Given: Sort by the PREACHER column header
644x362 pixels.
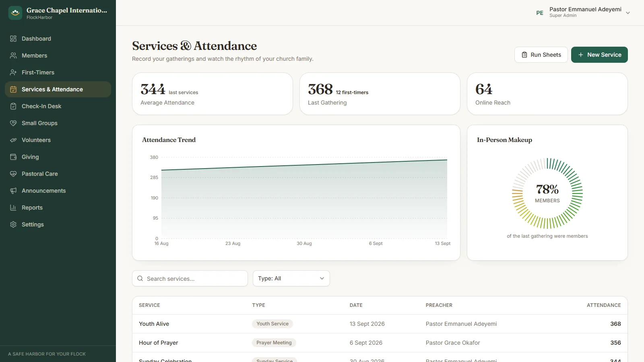Looking at the screenshot, I should pyautogui.click(x=439, y=305).
